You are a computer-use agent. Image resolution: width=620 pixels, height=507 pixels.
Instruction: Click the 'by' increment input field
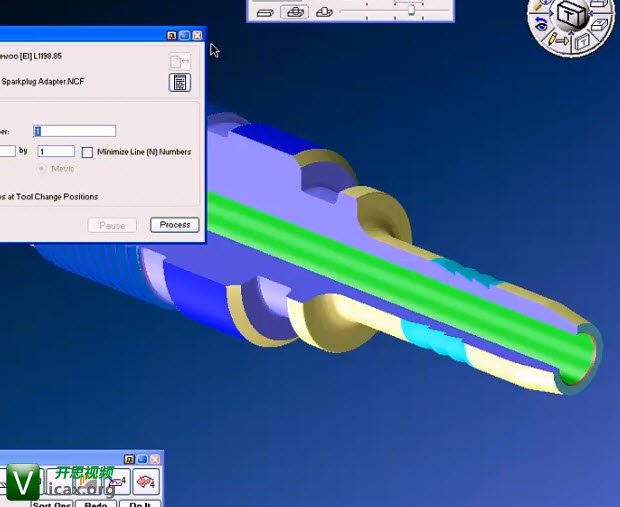click(56, 151)
